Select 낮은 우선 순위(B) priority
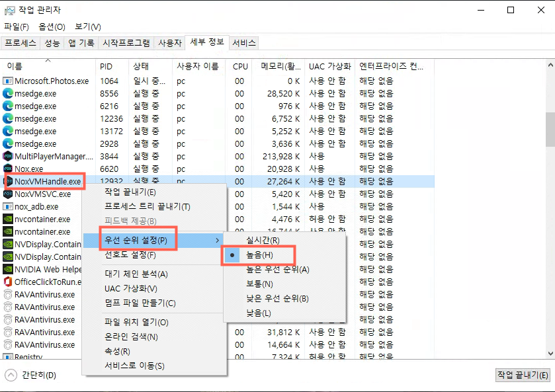 [x=278, y=299]
